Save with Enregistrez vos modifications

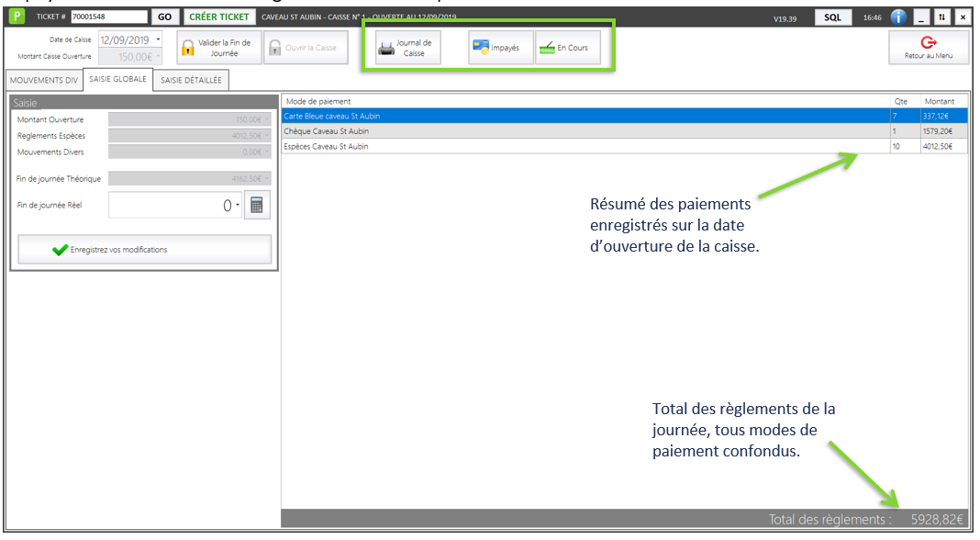(145, 249)
